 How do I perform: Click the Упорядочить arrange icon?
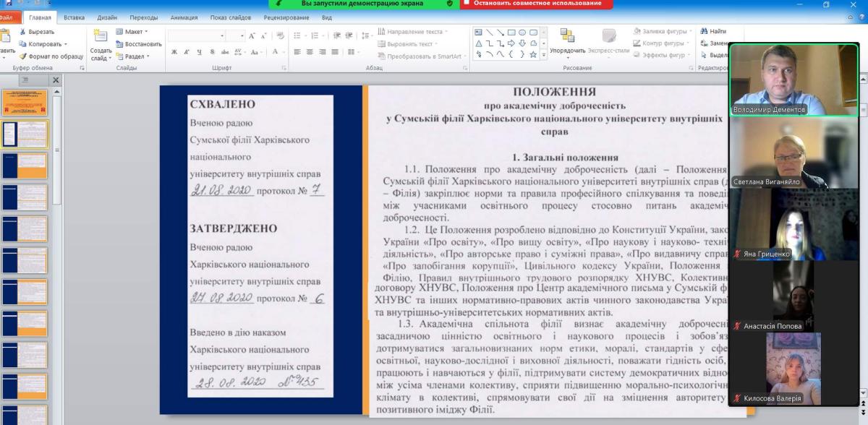click(567, 36)
